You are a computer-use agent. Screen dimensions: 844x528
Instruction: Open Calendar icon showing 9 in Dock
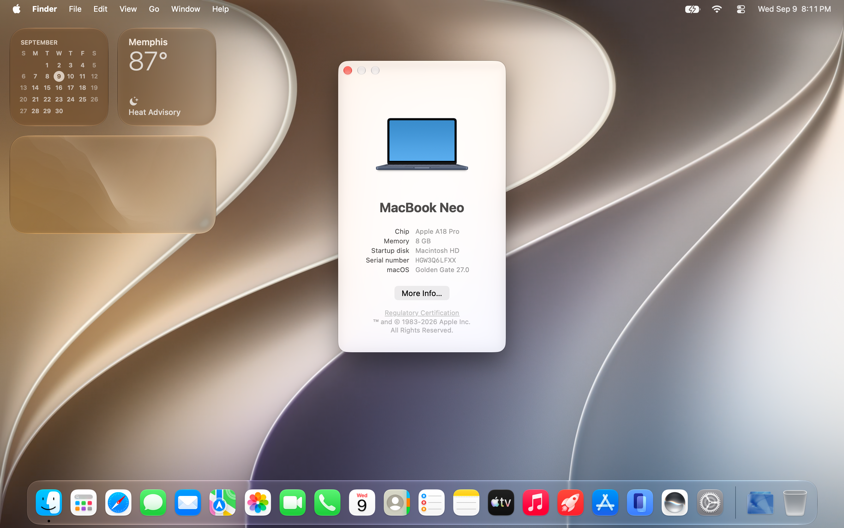362,503
